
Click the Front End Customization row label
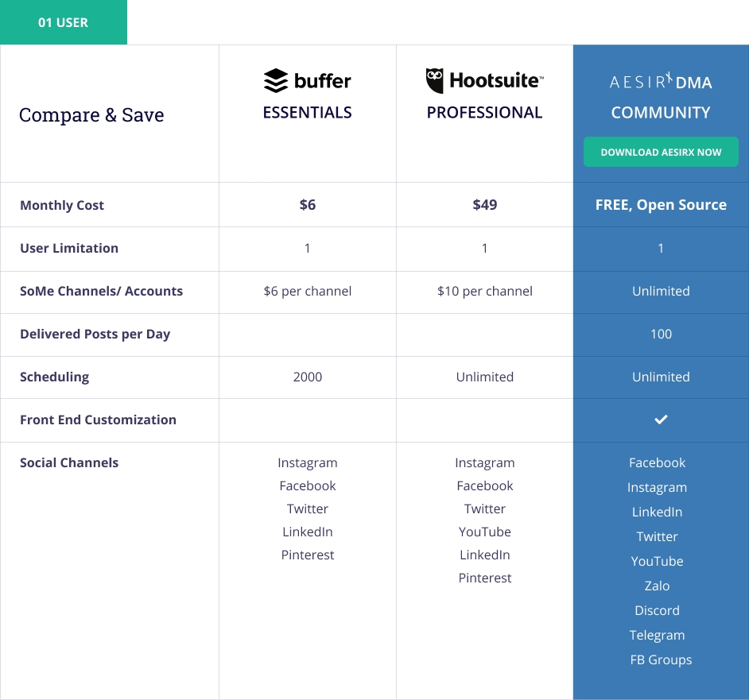pos(98,420)
